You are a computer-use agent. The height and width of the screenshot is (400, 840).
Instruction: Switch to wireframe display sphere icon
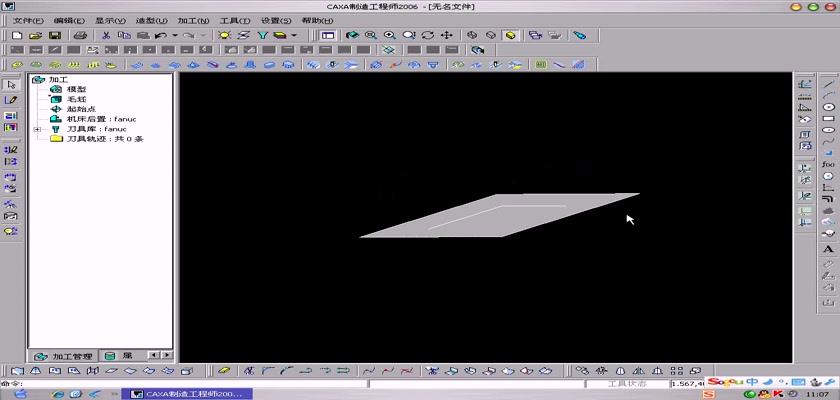pyautogui.click(x=472, y=35)
